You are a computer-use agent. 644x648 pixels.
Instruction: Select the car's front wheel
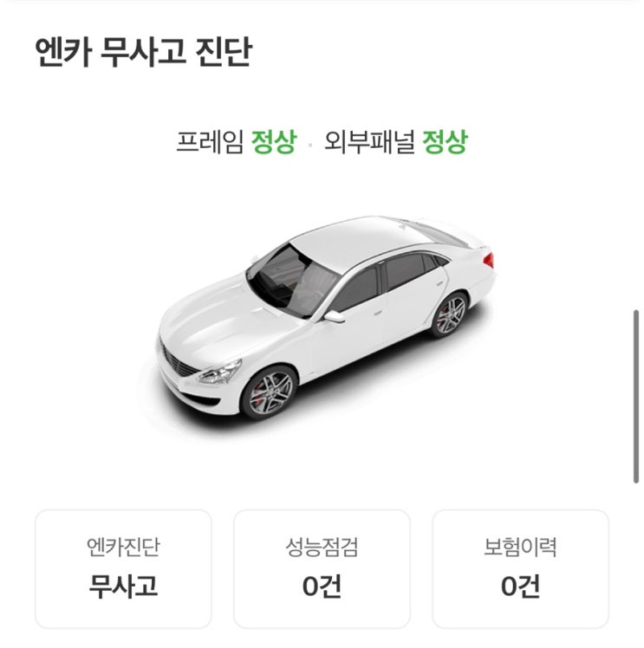coord(270,392)
